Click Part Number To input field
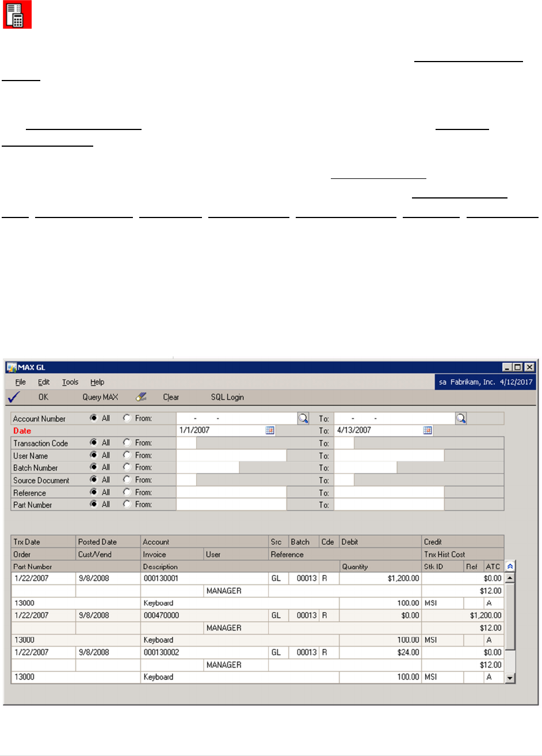Viewport: 542px width, 756px height. (389, 505)
